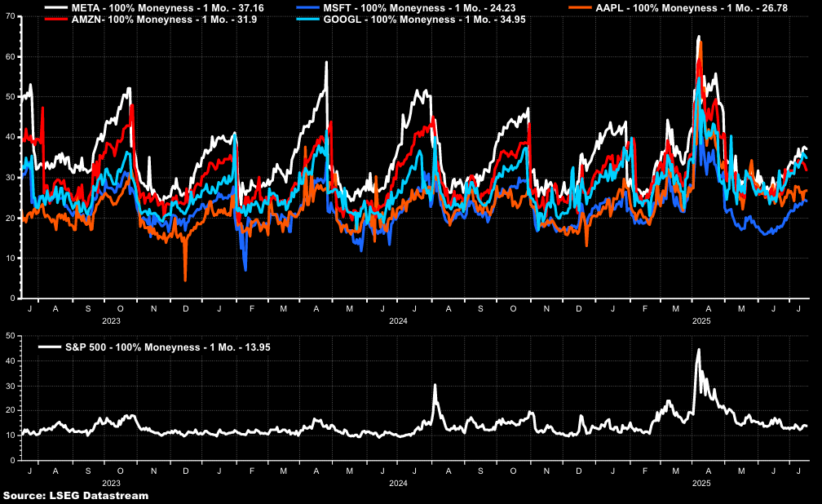This screenshot has width=822, height=504.
Task: Click the 50 label on lower chart y-axis
Action: coord(11,336)
